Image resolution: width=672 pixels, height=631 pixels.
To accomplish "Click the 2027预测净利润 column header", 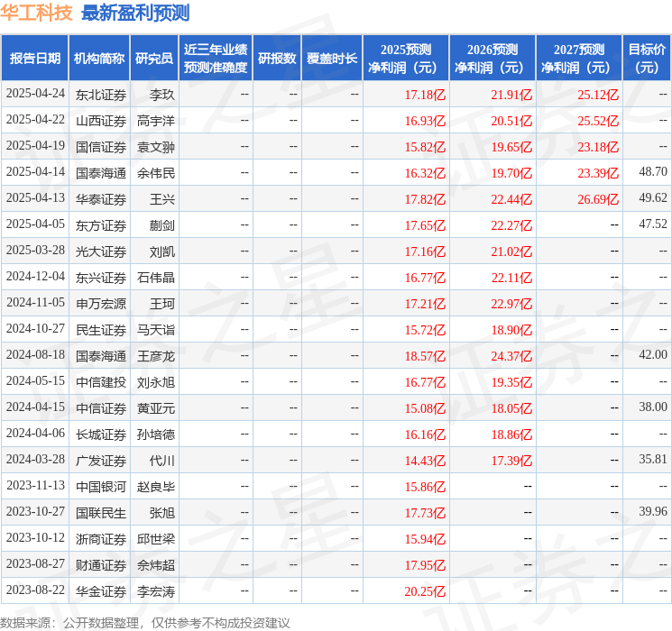I will point(579,59).
